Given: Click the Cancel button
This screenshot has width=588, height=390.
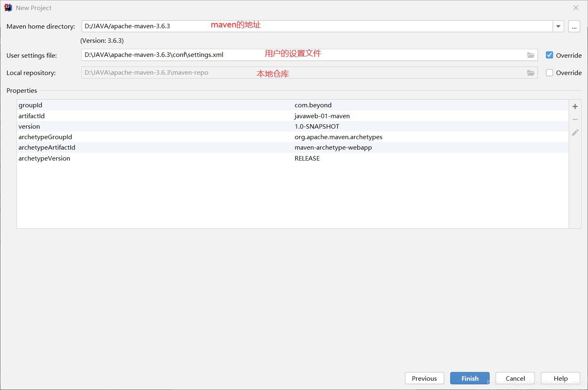Looking at the screenshot, I should tap(515, 378).
